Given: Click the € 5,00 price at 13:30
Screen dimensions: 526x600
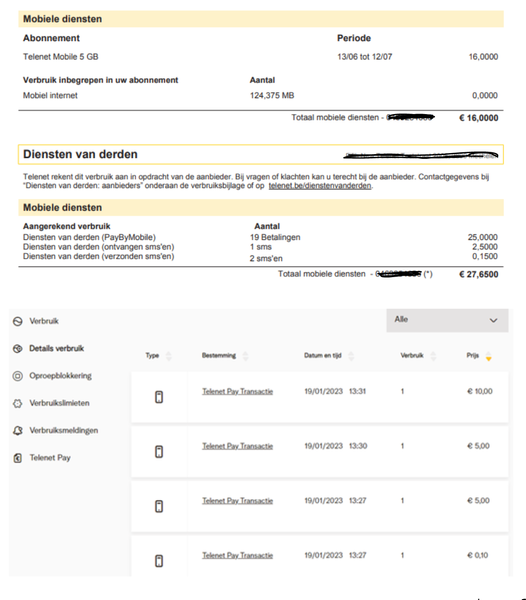Looking at the screenshot, I should [478, 446].
